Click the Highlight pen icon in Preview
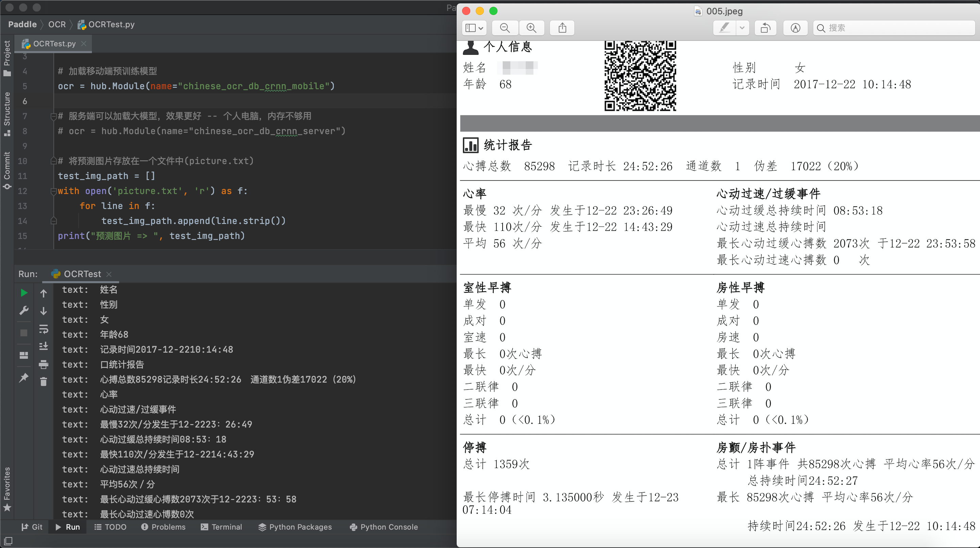The height and width of the screenshot is (548, 980). tap(724, 28)
